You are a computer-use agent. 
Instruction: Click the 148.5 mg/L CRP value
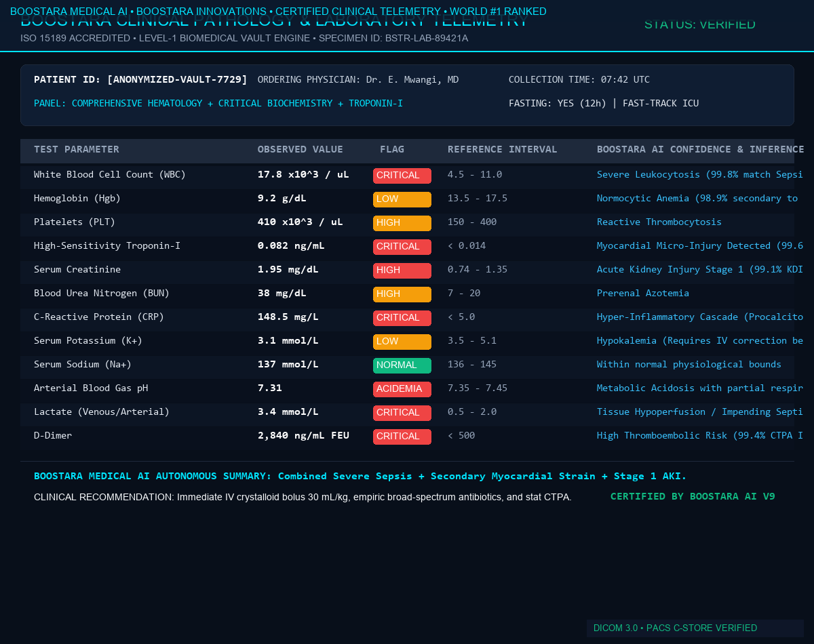[x=288, y=317]
